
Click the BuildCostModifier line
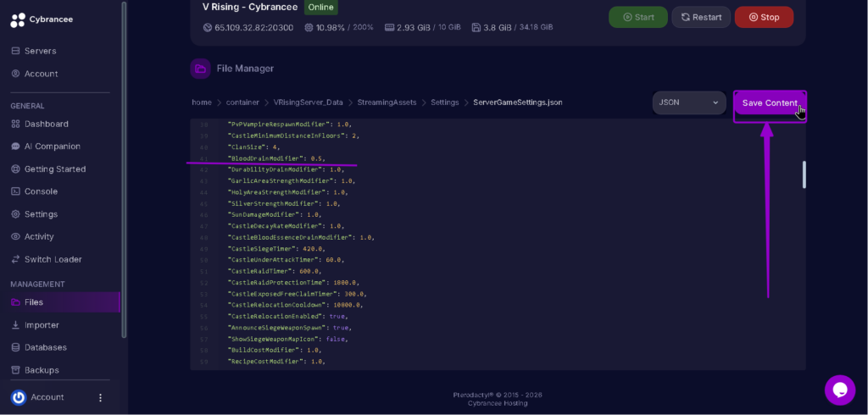(275, 350)
